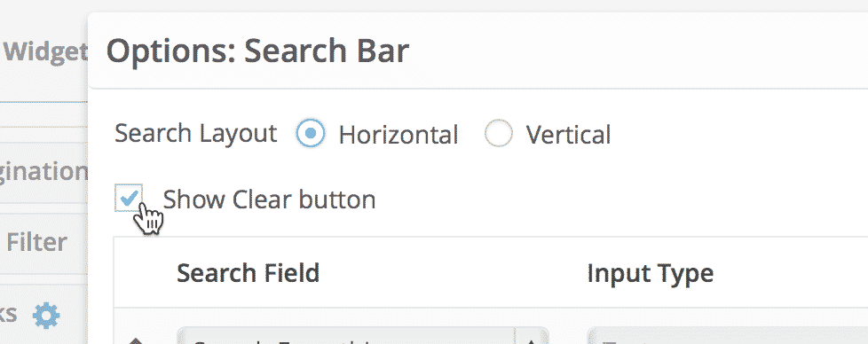Select the Horizontal search layout radio
The image size is (868, 344).
point(310,133)
